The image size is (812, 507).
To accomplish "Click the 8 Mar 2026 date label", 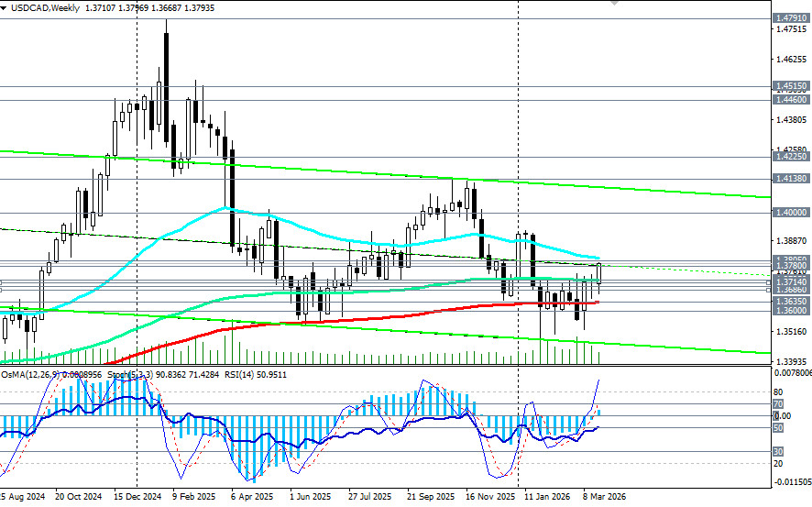I will tap(604, 497).
